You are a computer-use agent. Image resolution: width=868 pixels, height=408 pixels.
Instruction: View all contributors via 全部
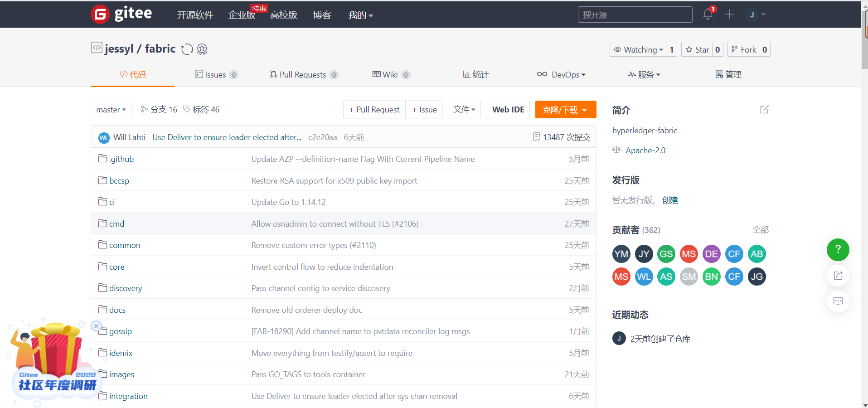(x=761, y=230)
